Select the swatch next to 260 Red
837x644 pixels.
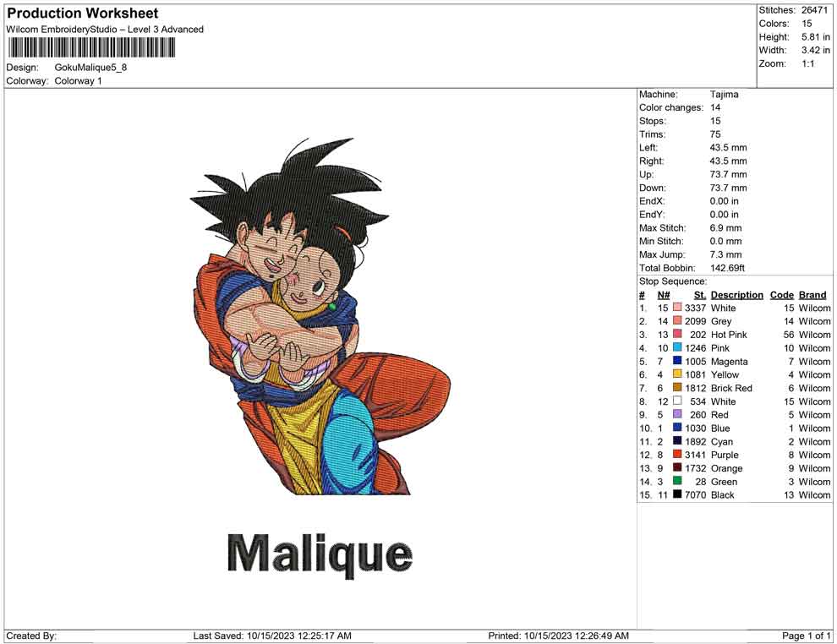pyautogui.click(x=677, y=414)
